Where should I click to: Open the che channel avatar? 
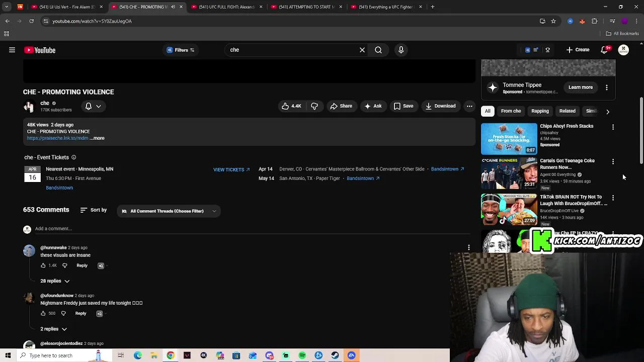(29, 106)
